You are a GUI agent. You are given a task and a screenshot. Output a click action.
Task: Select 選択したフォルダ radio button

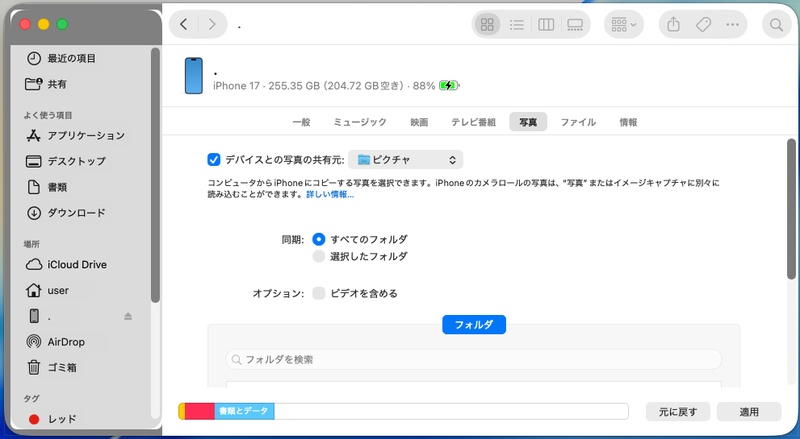(x=319, y=256)
